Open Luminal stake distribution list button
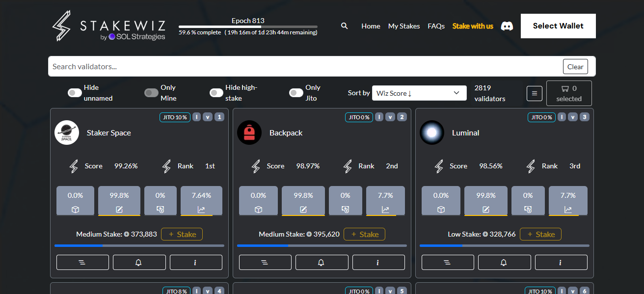This screenshot has height=294, width=644. coord(448,263)
